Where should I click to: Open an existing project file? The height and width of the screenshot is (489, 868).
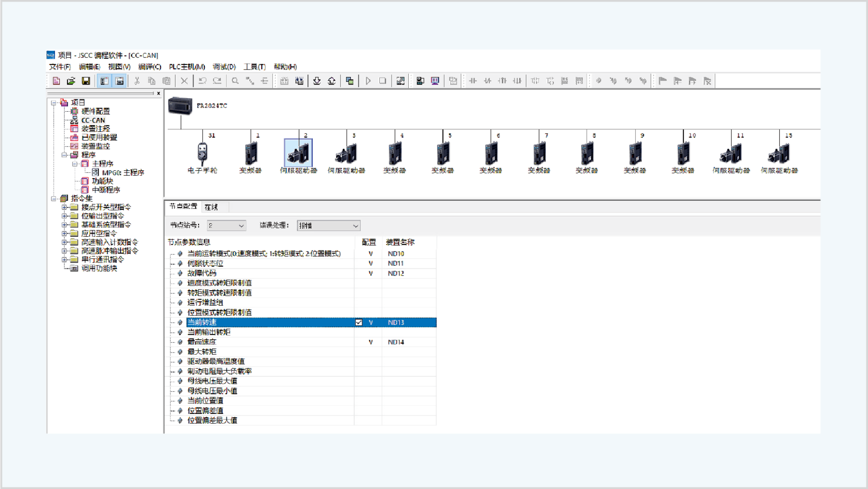(x=71, y=80)
